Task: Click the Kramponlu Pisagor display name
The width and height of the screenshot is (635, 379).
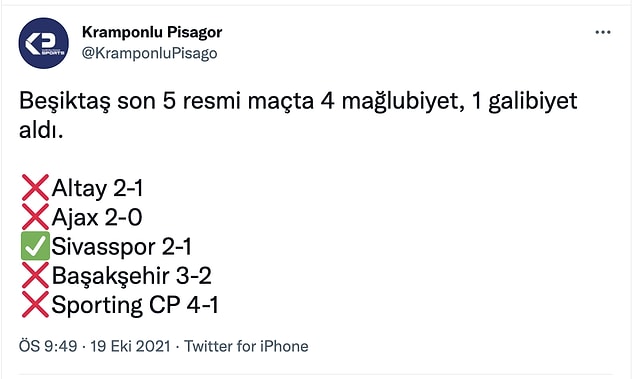Action: 152,32
